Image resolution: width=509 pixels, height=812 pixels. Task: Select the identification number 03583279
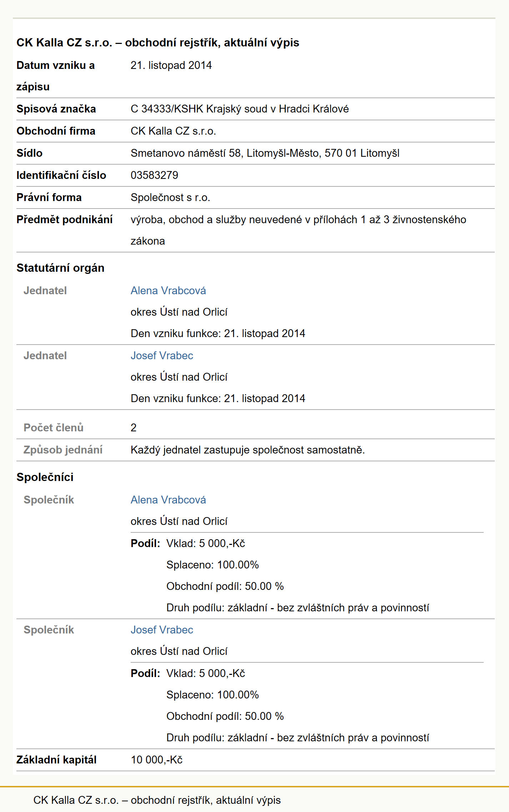tap(154, 175)
